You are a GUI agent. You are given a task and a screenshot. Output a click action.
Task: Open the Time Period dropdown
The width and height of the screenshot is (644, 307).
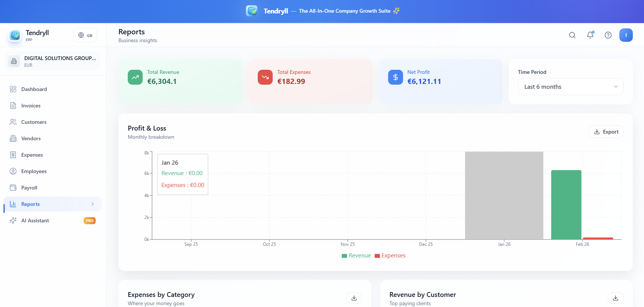570,87
